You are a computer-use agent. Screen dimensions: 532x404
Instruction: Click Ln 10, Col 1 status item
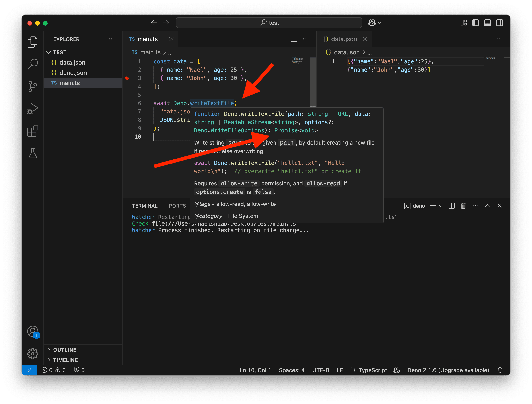pos(255,370)
